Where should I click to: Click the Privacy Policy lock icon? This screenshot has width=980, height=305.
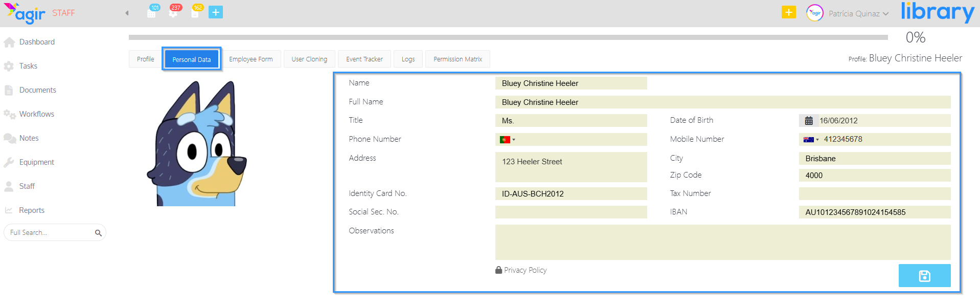point(498,270)
